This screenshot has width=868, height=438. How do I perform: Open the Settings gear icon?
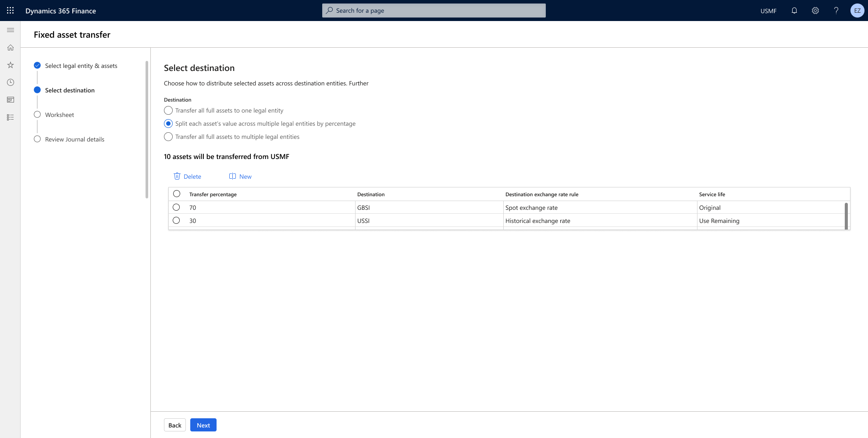(815, 10)
